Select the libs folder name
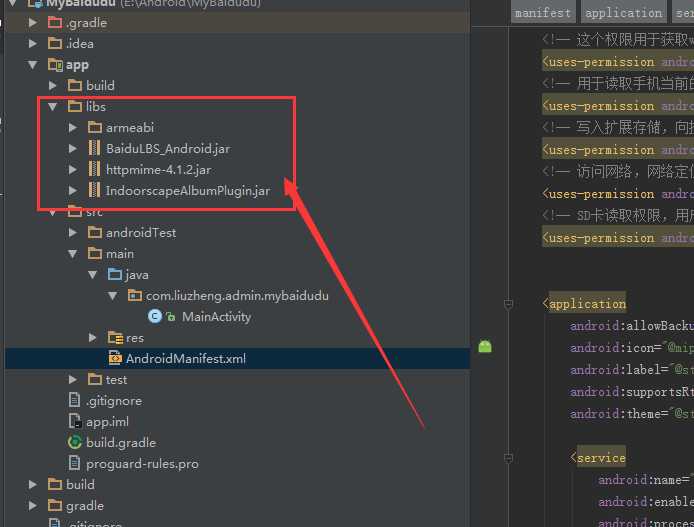The height and width of the screenshot is (527, 694). (96, 107)
